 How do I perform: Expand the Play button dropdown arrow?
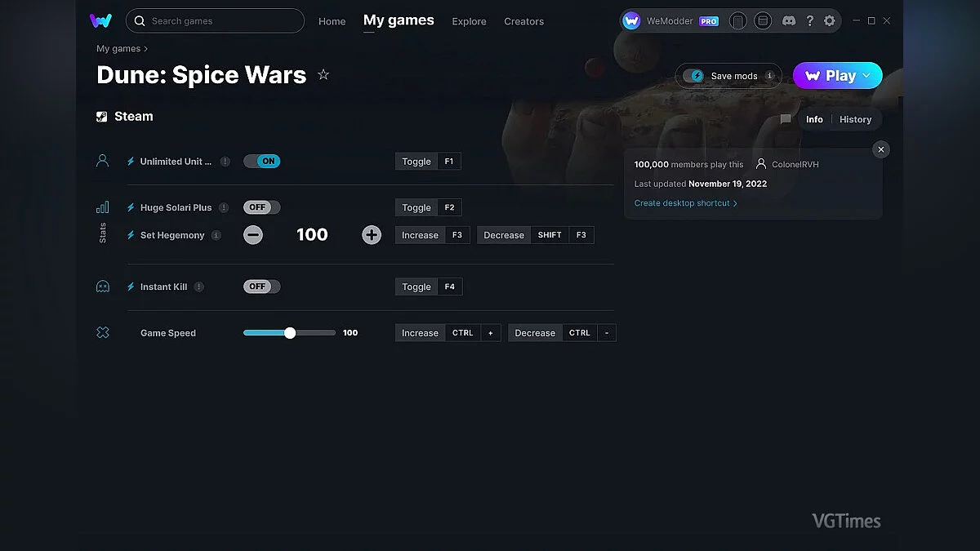click(867, 76)
